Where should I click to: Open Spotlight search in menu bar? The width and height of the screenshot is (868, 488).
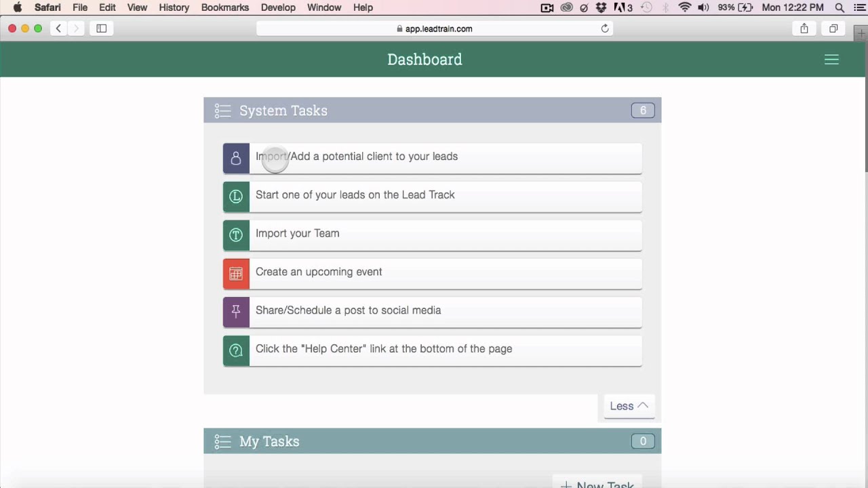coord(840,7)
